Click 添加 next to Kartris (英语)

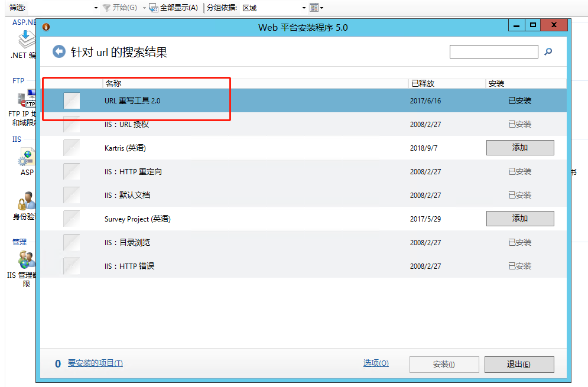(x=519, y=147)
